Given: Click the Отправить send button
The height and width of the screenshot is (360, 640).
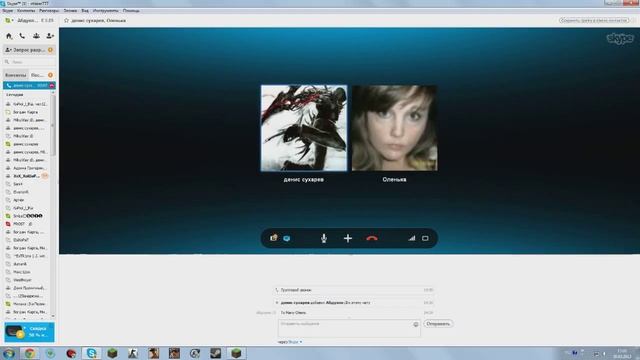Looking at the screenshot, I should (x=438, y=324).
